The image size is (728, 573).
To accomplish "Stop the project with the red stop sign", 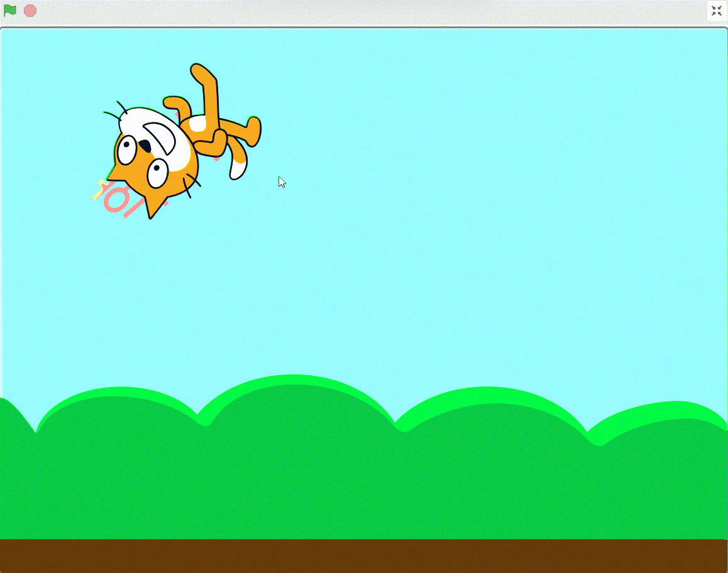I will click(30, 11).
